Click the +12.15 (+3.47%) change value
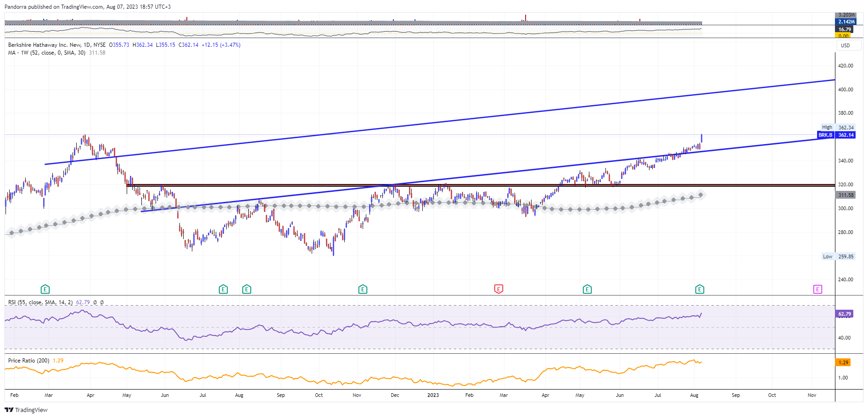This screenshot has height=418, width=868. [221, 45]
